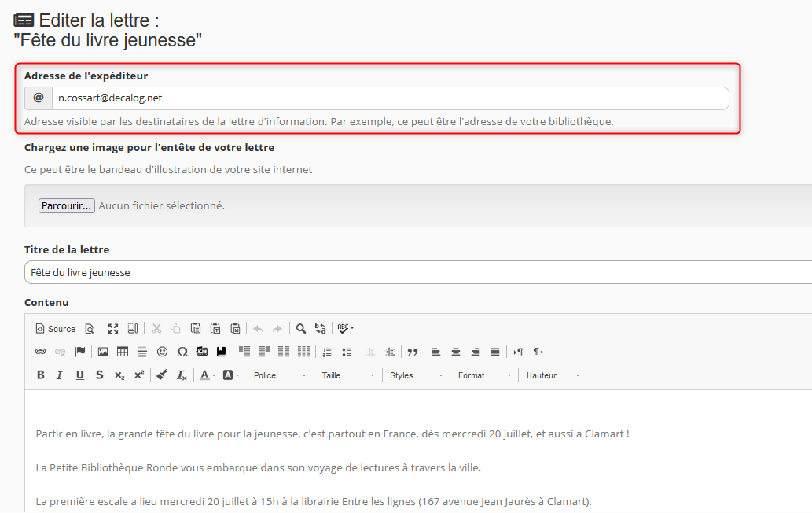Screen dimensions: 812x513
Task: Insert an anchor with the flag icon
Action: coord(80,352)
